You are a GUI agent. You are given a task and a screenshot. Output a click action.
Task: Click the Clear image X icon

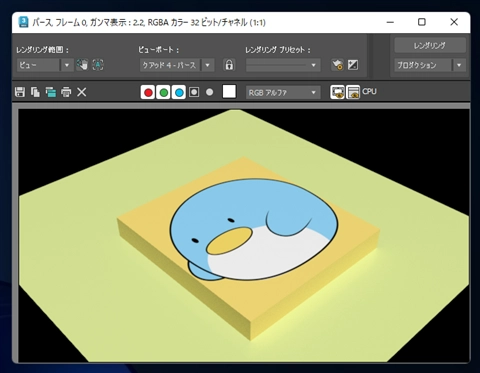point(82,92)
